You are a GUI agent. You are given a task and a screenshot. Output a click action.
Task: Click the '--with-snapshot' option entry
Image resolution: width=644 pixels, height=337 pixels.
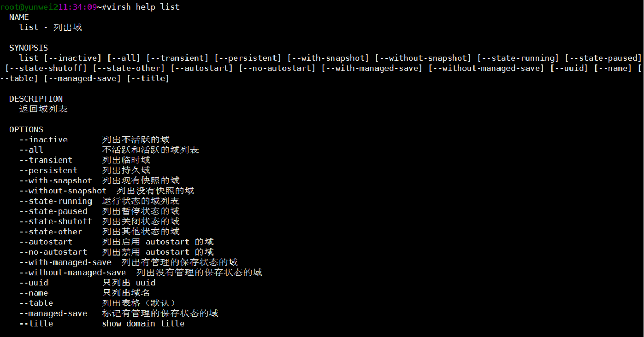tap(56, 180)
